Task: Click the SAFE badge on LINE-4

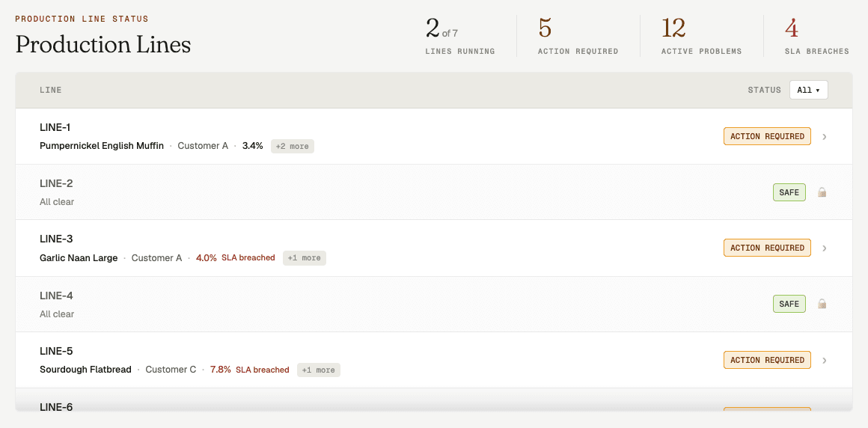Action: pos(789,304)
